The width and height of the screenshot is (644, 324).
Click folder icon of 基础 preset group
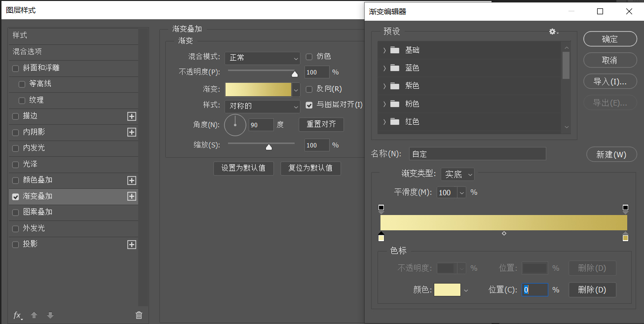394,50
